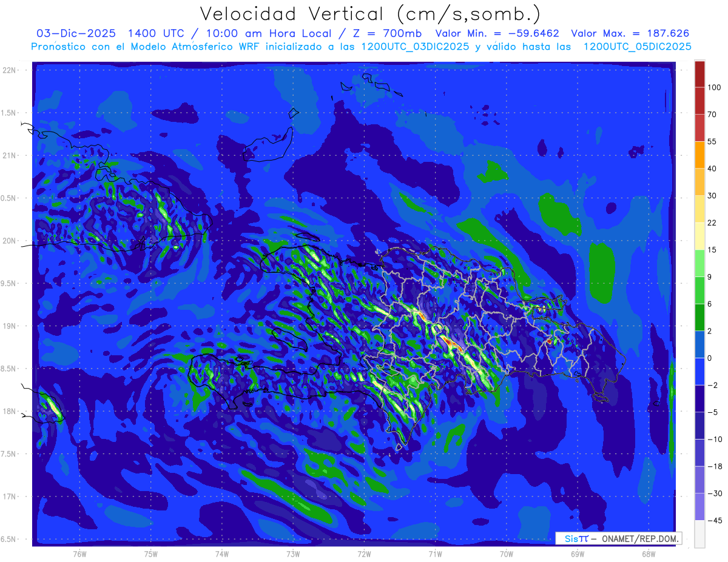Click the '22N' latitude label

point(9,70)
